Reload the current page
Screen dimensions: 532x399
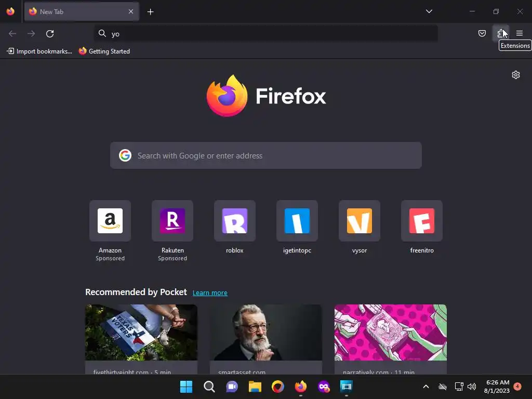[x=50, y=34]
